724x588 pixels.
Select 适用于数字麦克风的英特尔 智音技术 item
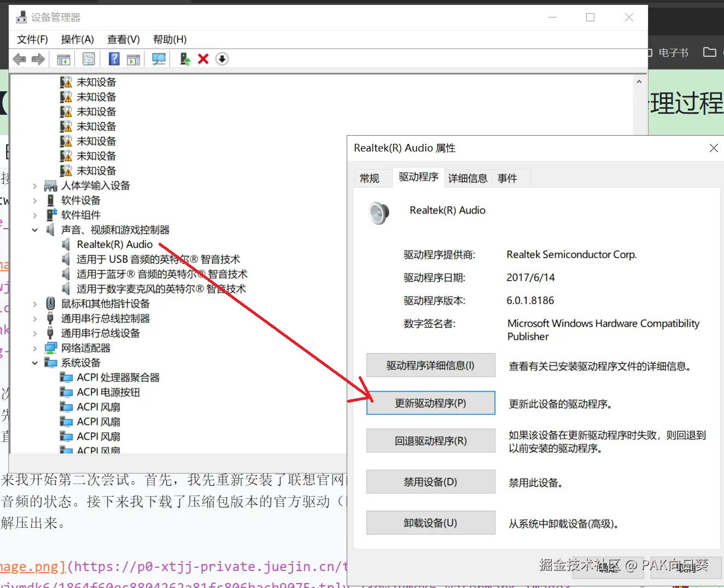coord(161,289)
